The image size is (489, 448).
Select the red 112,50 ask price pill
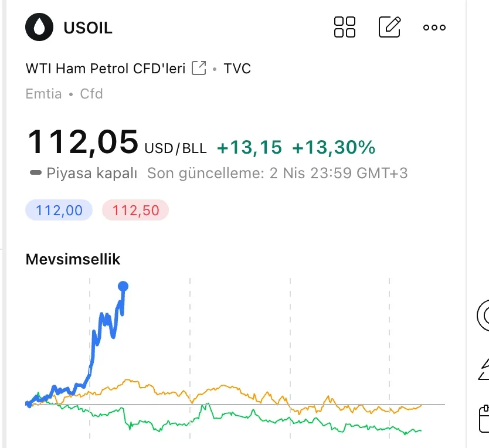tap(135, 210)
